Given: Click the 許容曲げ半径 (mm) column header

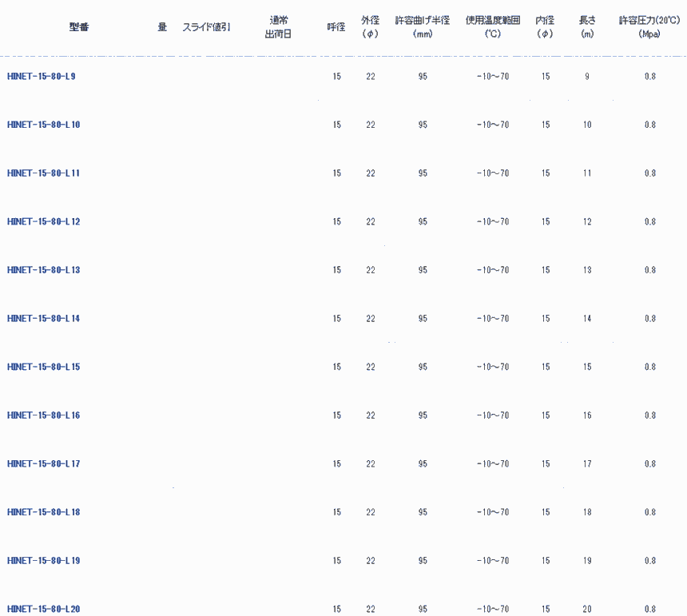Looking at the screenshot, I should pyautogui.click(x=423, y=27).
